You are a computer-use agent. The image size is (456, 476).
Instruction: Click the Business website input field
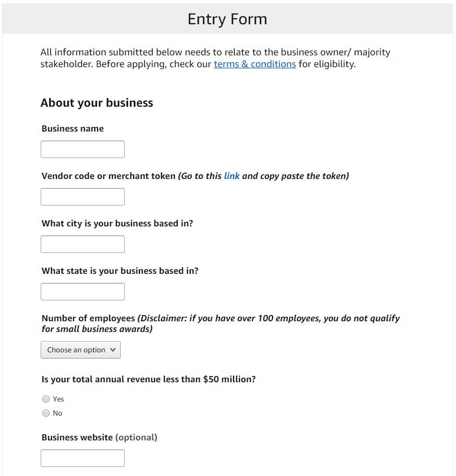pyautogui.click(x=82, y=458)
